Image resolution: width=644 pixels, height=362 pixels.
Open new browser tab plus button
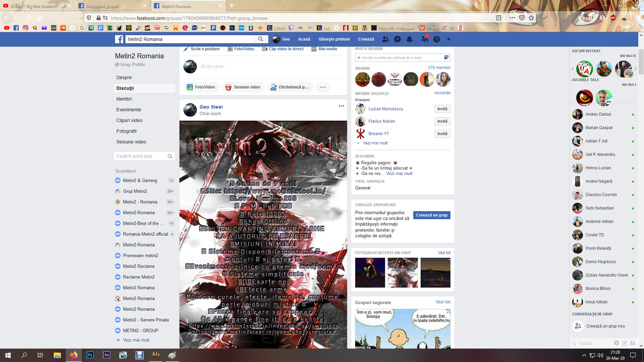tap(231, 6)
